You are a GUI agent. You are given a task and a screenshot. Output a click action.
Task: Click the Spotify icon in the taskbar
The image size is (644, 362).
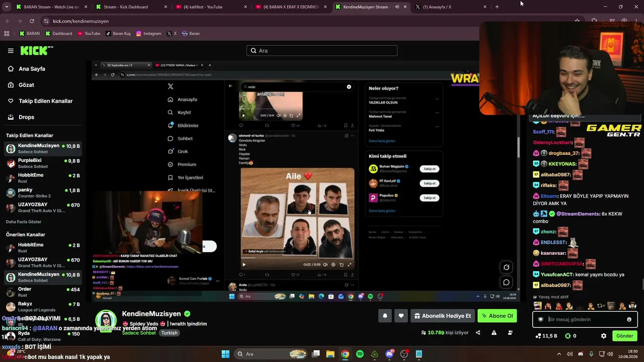coord(360,354)
